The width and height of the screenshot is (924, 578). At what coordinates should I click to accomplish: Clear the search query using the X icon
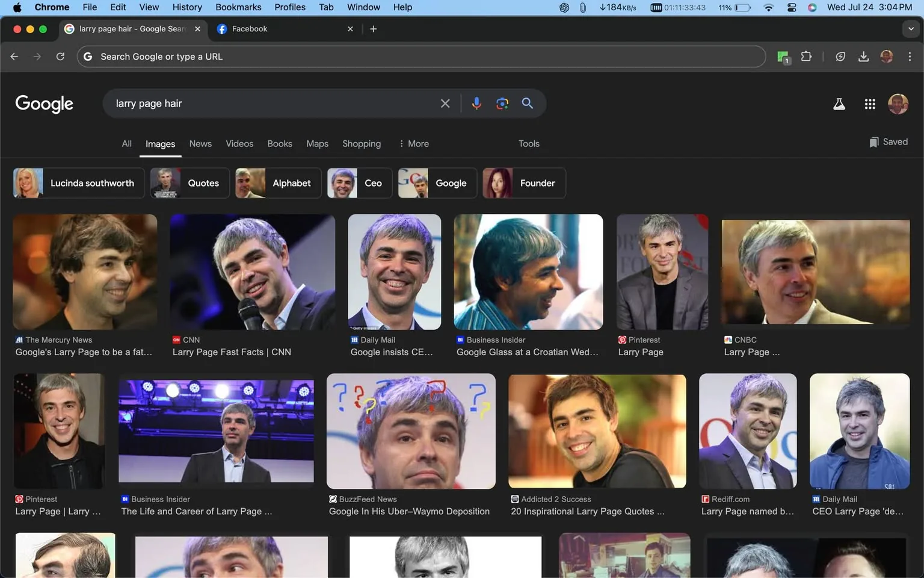point(445,103)
